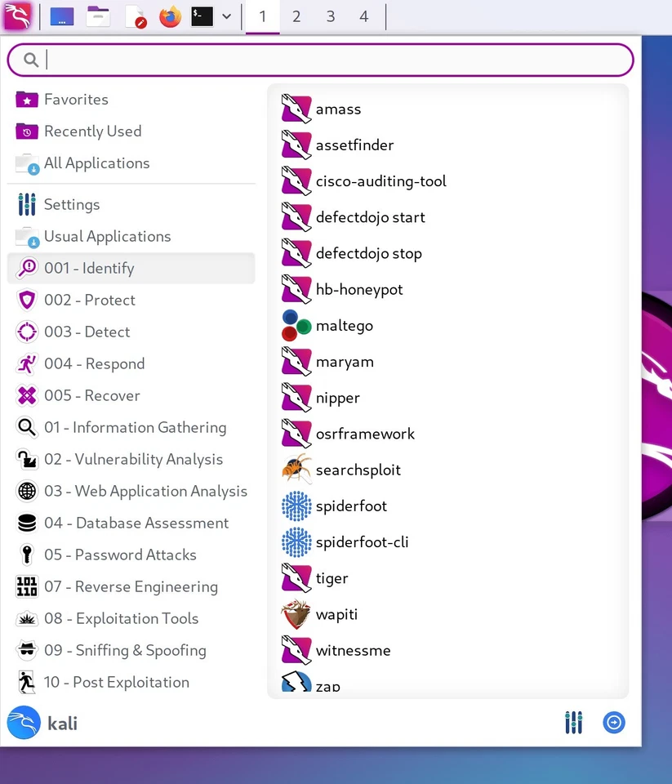
Task: Start hb-honeypot
Action: (359, 289)
